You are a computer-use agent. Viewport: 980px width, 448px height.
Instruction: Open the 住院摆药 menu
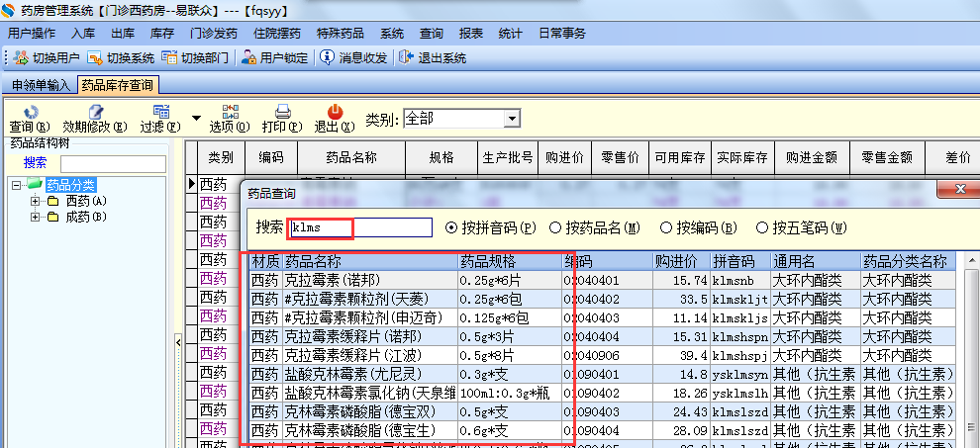pyautogui.click(x=277, y=34)
